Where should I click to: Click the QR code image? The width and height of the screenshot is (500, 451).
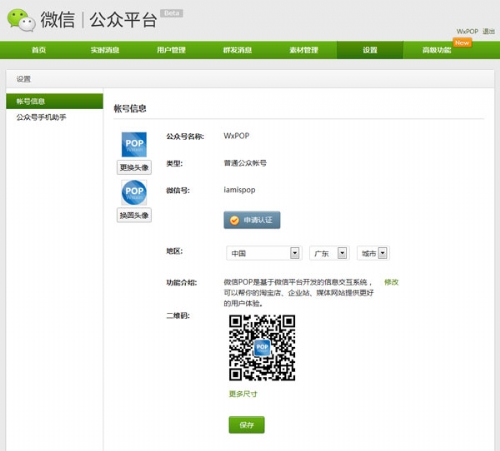coord(262,348)
